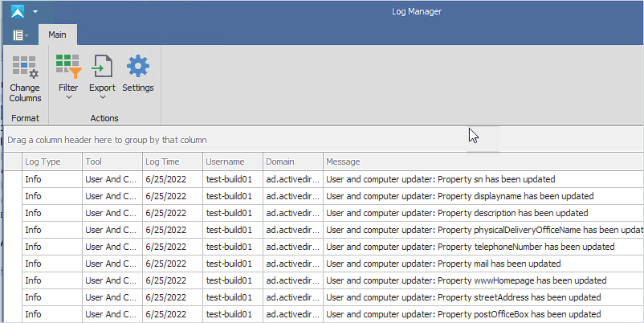Expand the Filter dropdown chevron

[68, 97]
